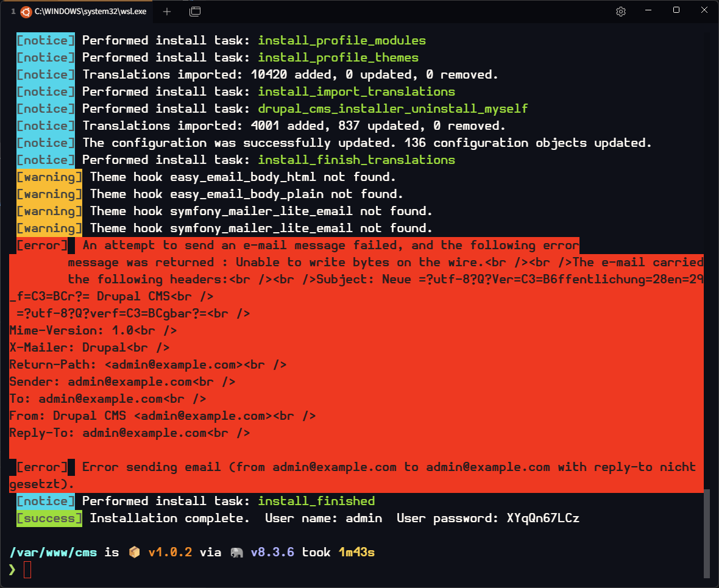Open the tab layout icon beside the plus button

195,11
